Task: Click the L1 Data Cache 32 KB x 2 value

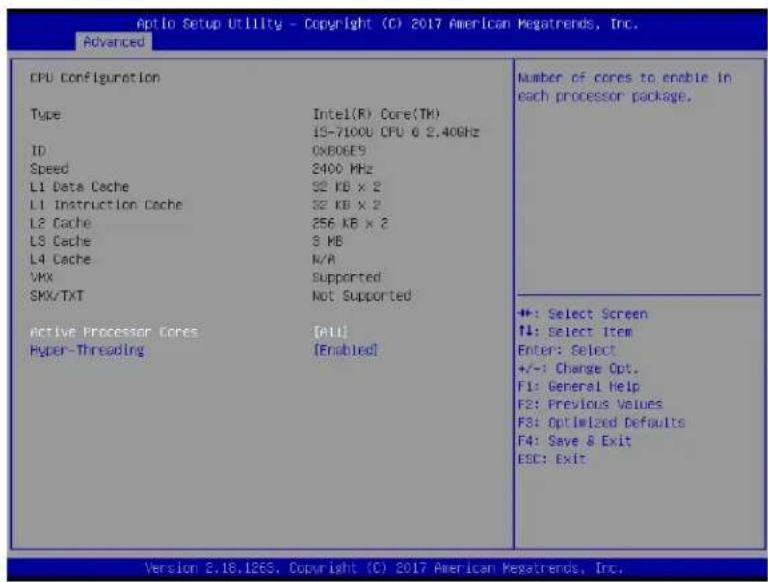Action: coord(346,187)
